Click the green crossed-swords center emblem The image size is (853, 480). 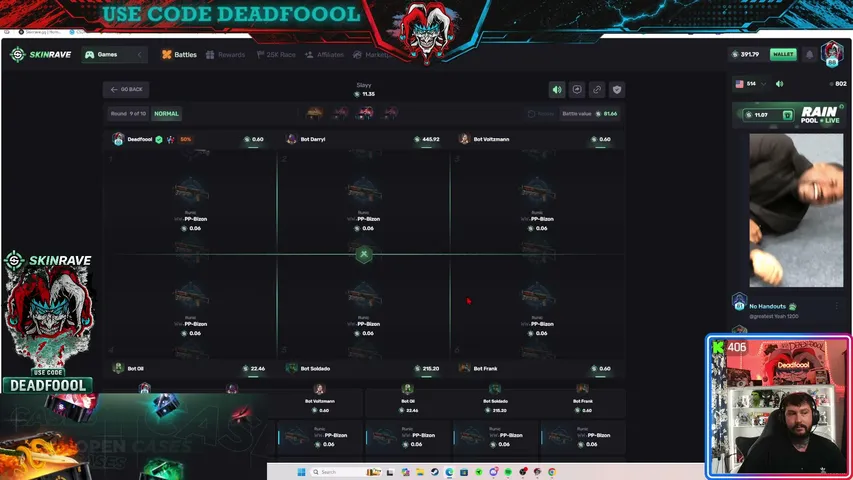364,254
